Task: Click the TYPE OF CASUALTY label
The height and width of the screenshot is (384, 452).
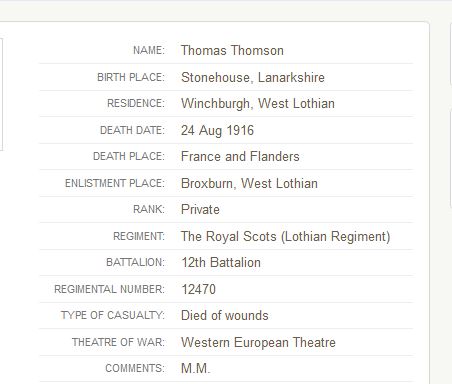Action: pyautogui.click(x=113, y=315)
